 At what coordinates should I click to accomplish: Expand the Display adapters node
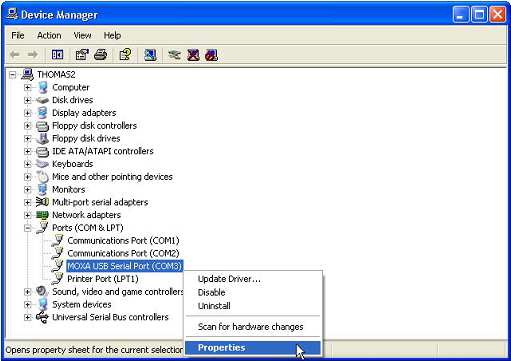pos(28,113)
